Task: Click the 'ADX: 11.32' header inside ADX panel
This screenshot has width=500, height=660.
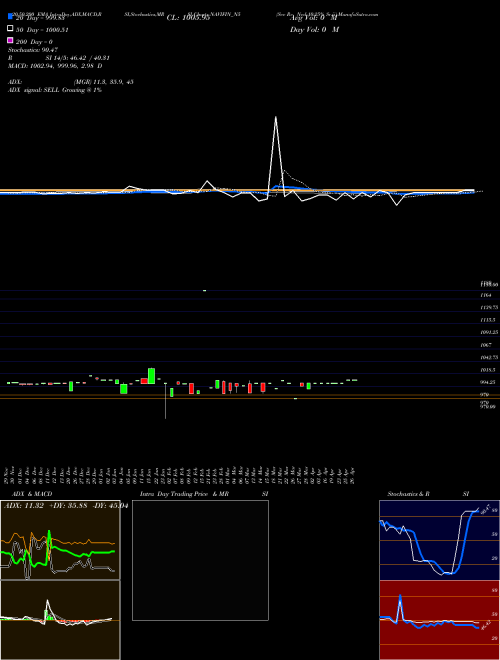Action: point(24,506)
